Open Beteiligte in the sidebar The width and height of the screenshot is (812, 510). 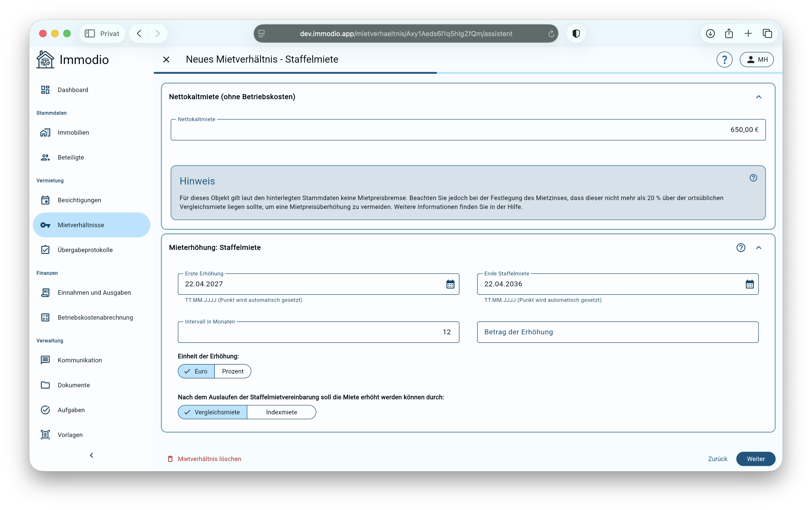tap(91, 157)
